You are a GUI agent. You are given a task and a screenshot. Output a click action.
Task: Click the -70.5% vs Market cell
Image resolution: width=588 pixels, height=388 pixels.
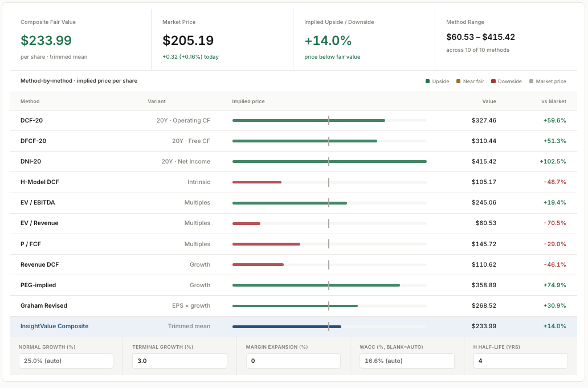(555, 223)
